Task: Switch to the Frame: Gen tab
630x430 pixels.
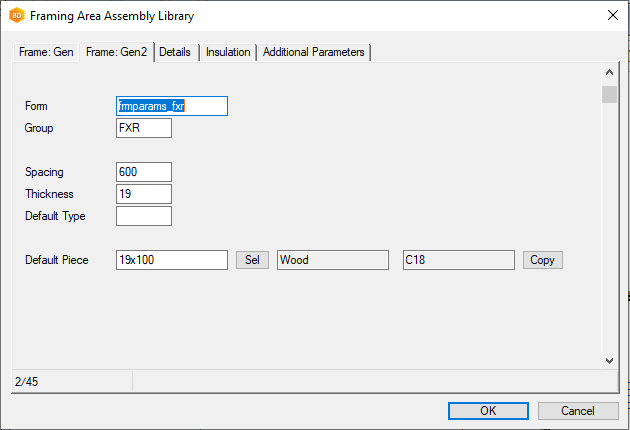Action: [46, 52]
